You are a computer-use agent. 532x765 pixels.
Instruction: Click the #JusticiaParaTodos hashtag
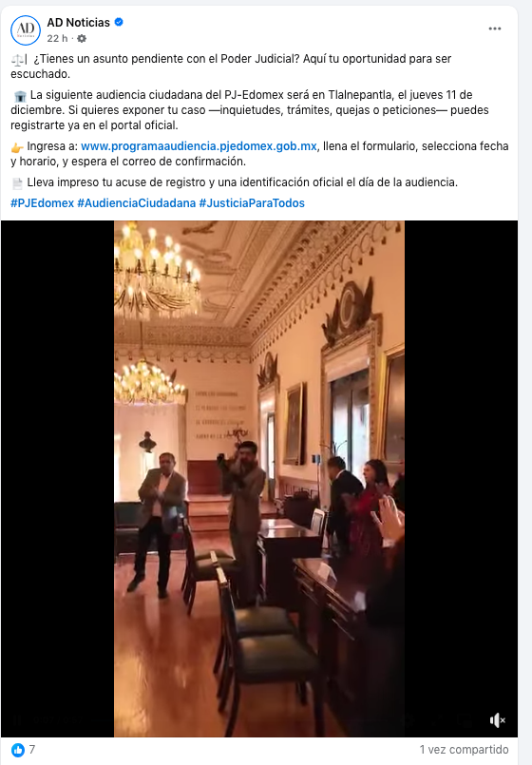(252, 203)
